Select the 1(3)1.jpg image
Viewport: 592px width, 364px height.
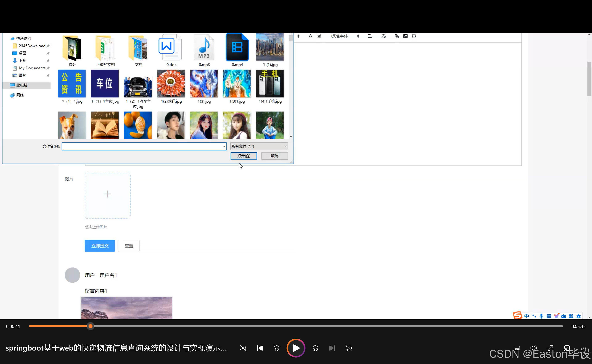(x=237, y=87)
